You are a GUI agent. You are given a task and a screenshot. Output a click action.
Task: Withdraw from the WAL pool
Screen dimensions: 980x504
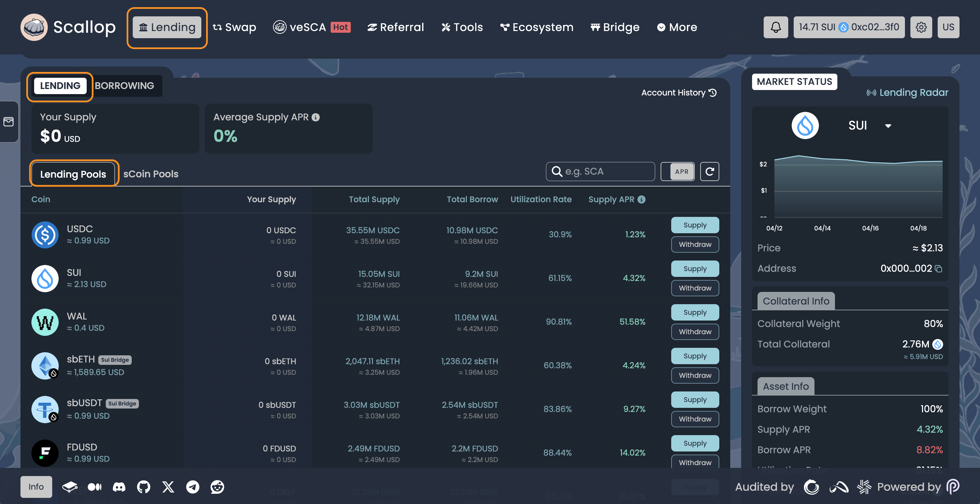pyautogui.click(x=695, y=332)
